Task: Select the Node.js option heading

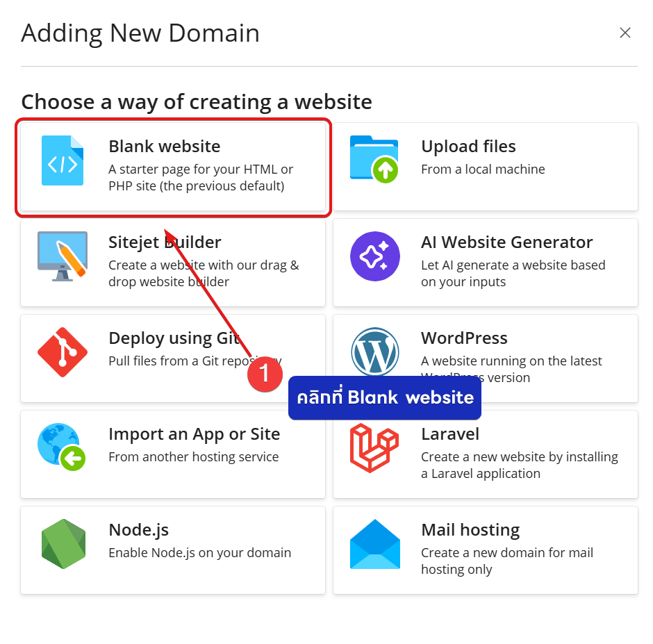Action: pyautogui.click(x=138, y=530)
